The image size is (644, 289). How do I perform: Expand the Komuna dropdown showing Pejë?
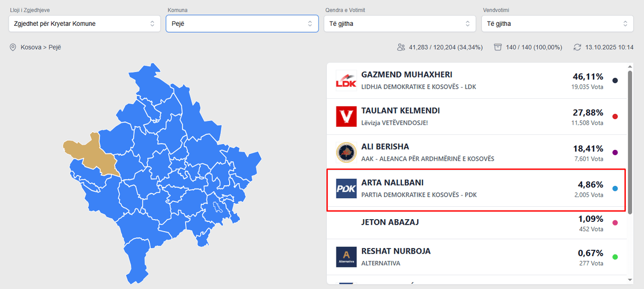(x=241, y=24)
